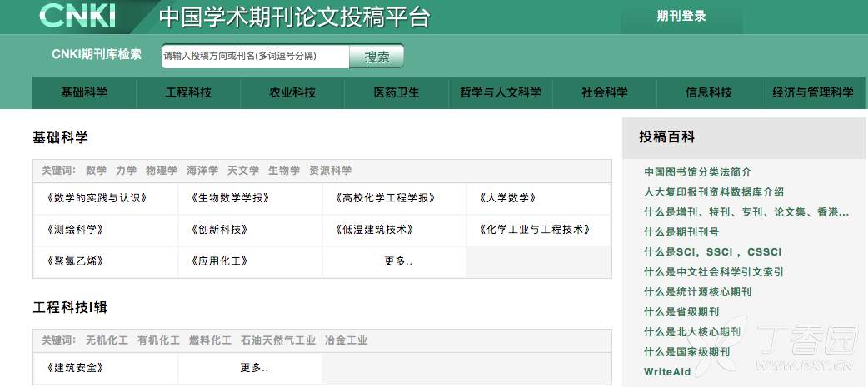Select keyword 冶金工业
Screen dimensions: 868x387
(346, 340)
